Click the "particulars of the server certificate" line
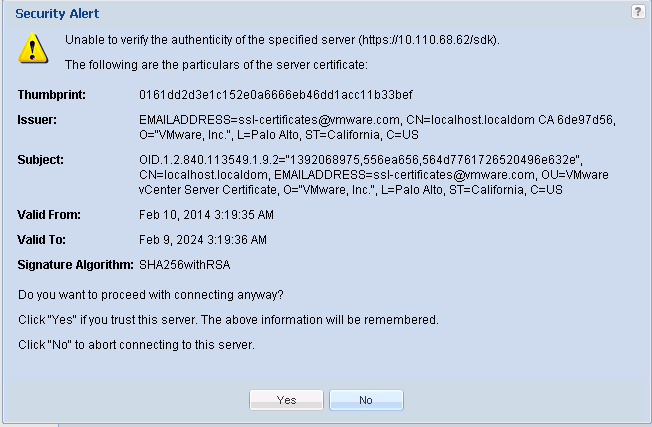 click(x=216, y=65)
